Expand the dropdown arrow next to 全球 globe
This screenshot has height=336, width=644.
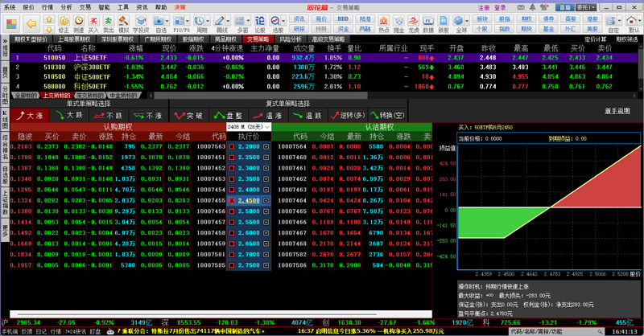[x=467, y=21]
